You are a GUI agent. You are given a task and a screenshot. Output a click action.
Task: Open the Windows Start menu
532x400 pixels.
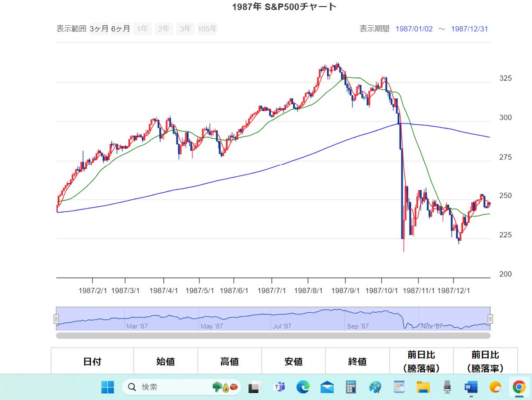click(x=108, y=387)
